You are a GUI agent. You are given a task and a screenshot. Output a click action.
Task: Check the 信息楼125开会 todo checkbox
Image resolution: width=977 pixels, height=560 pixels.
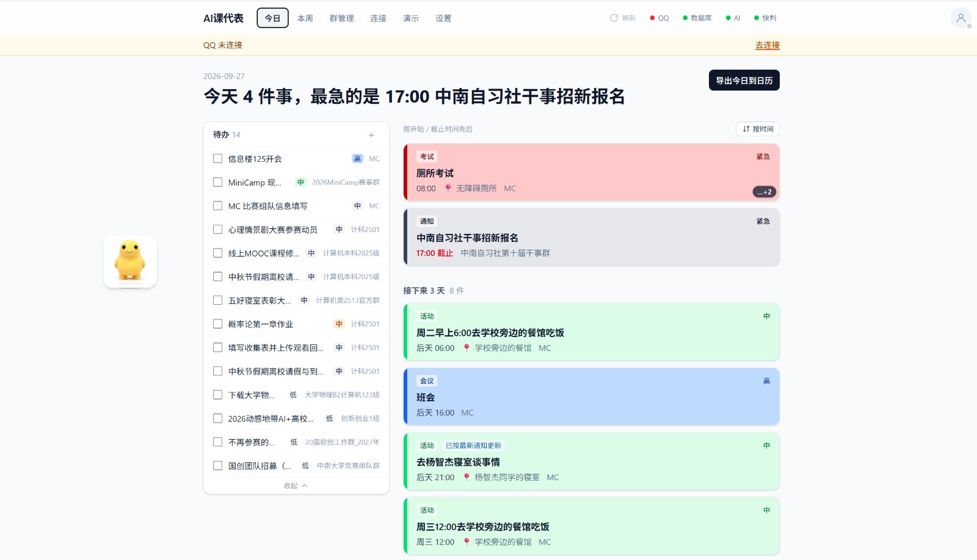coord(217,159)
